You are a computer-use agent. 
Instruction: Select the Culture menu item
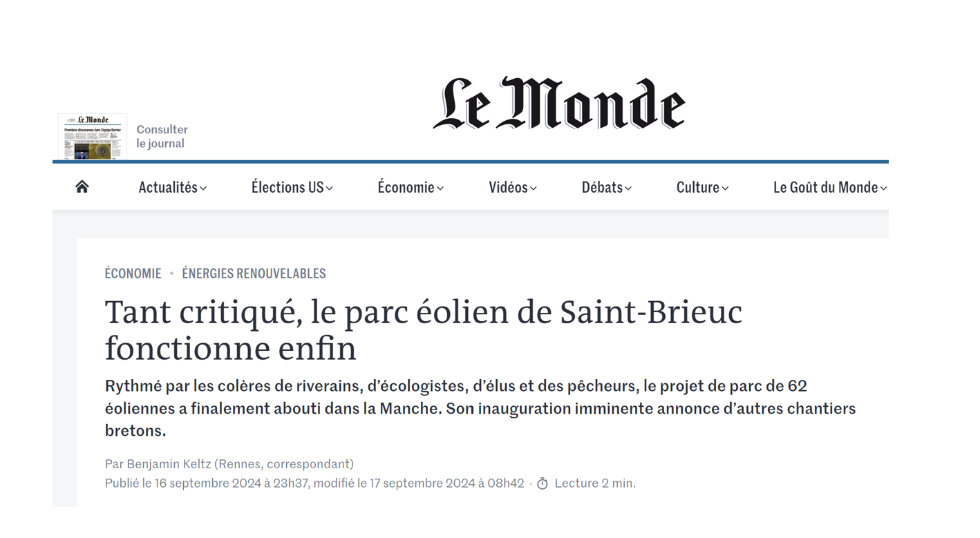tap(697, 187)
